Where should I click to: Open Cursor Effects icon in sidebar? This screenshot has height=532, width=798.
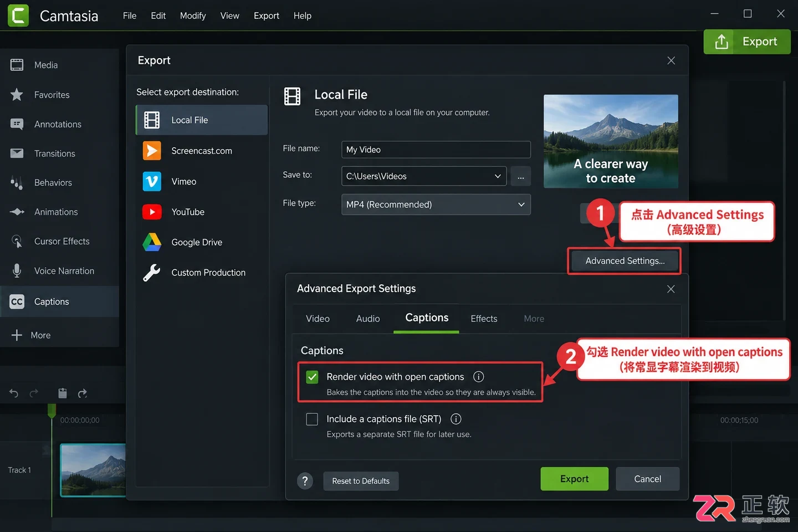point(17,242)
